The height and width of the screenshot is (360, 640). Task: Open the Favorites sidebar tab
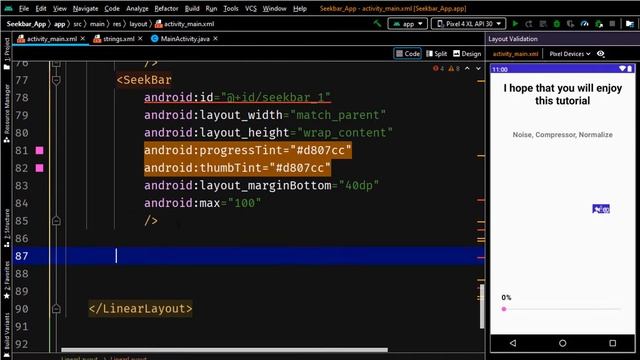pyautogui.click(x=7, y=280)
